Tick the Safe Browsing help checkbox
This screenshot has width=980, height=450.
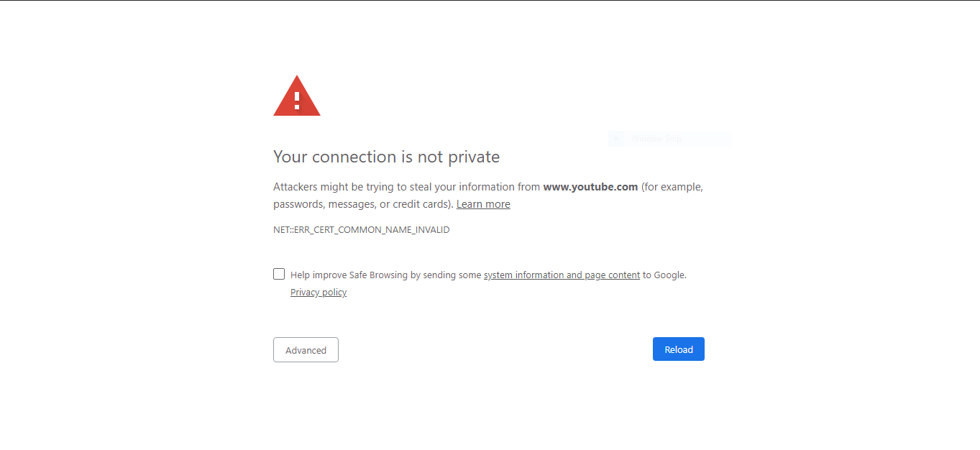pos(279,274)
